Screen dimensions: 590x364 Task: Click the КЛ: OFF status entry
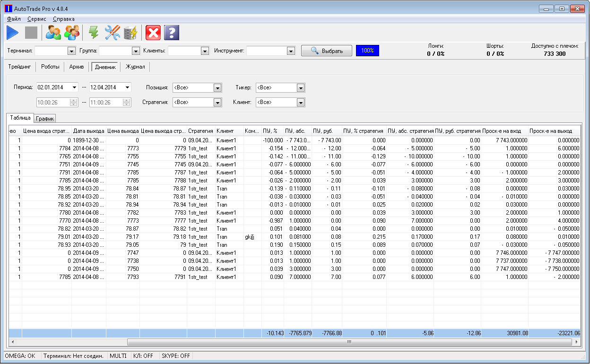click(x=143, y=355)
